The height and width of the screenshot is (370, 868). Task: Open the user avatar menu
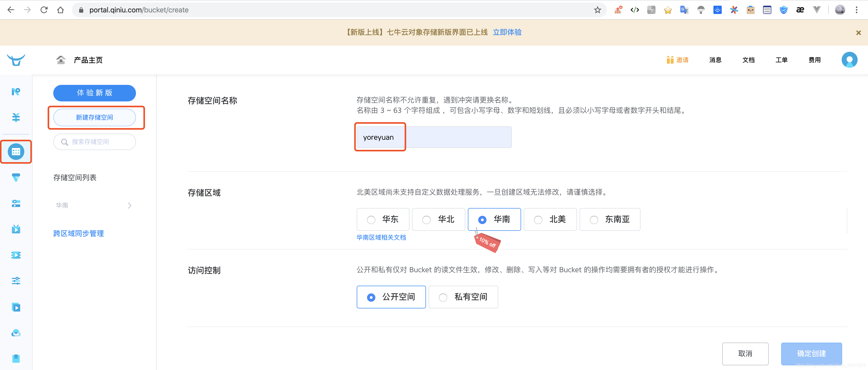point(849,60)
